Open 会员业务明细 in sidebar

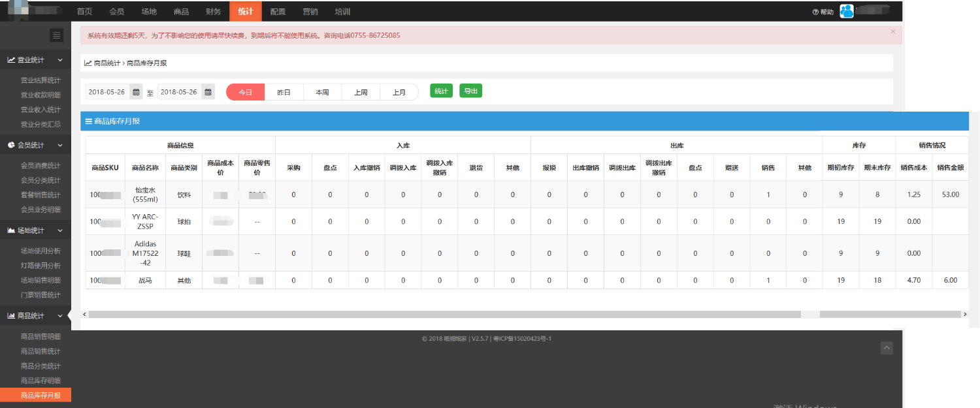pyautogui.click(x=41, y=210)
